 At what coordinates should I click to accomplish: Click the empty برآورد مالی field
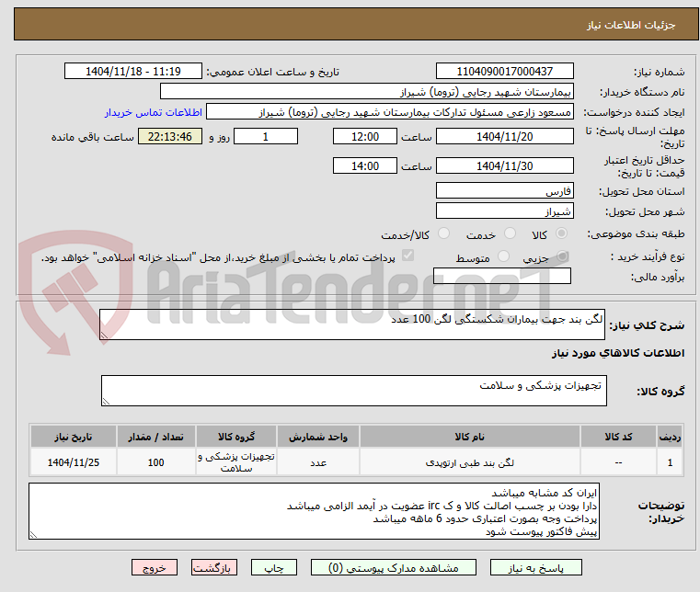point(502,276)
